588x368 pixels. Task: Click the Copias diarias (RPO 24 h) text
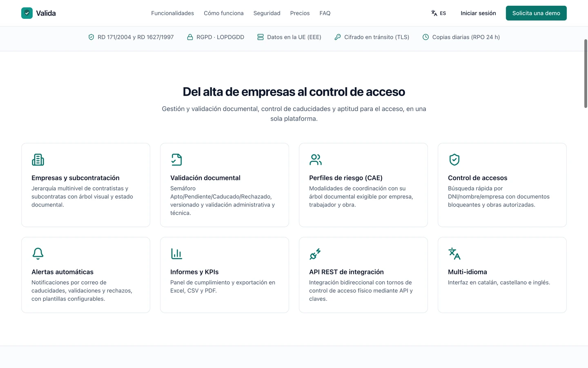(466, 37)
